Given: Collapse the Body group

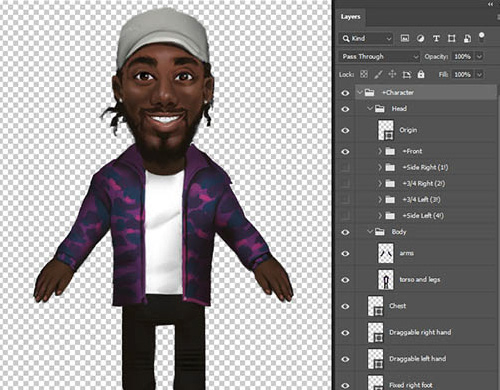Looking at the screenshot, I should (x=370, y=232).
